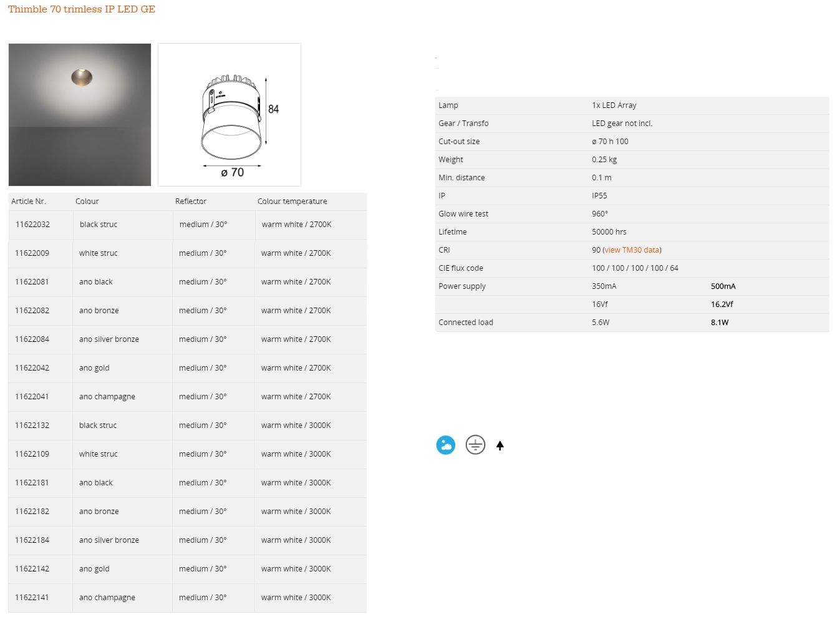Expand the Colour temperature column header
The width and height of the screenshot is (840, 617).
click(292, 201)
